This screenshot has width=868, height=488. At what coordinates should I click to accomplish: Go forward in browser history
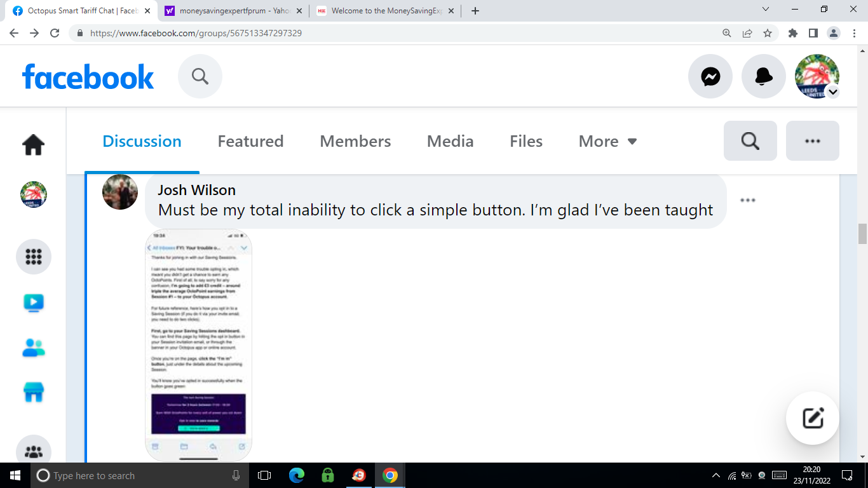[34, 33]
